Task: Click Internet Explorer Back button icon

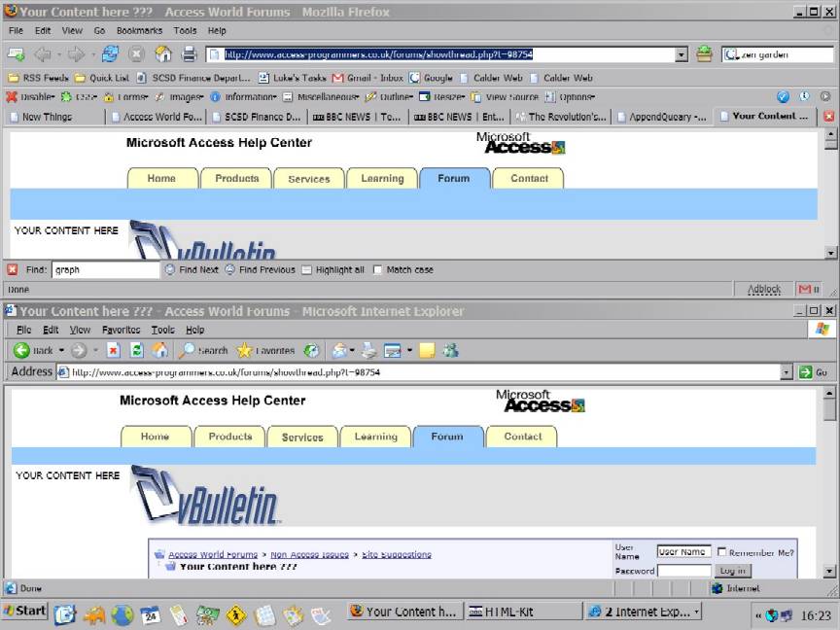Action: pyautogui.click(x=21, y=350)
